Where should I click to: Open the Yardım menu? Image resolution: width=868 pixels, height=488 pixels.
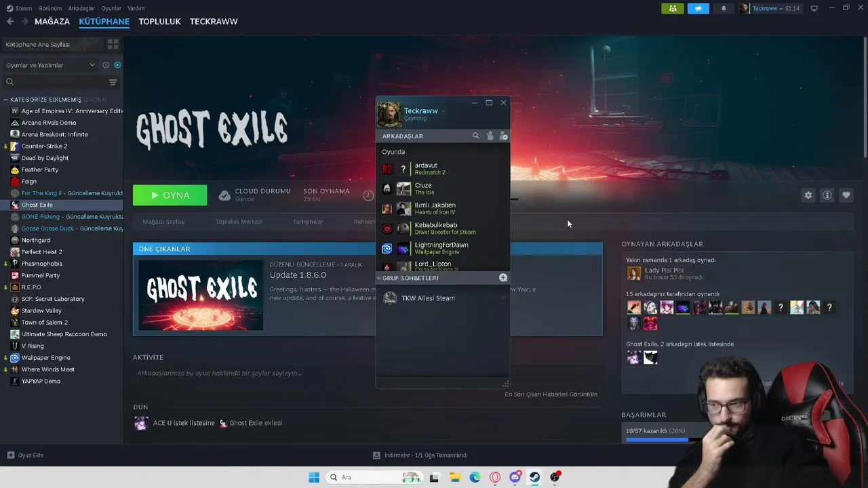tap(136, 8)
